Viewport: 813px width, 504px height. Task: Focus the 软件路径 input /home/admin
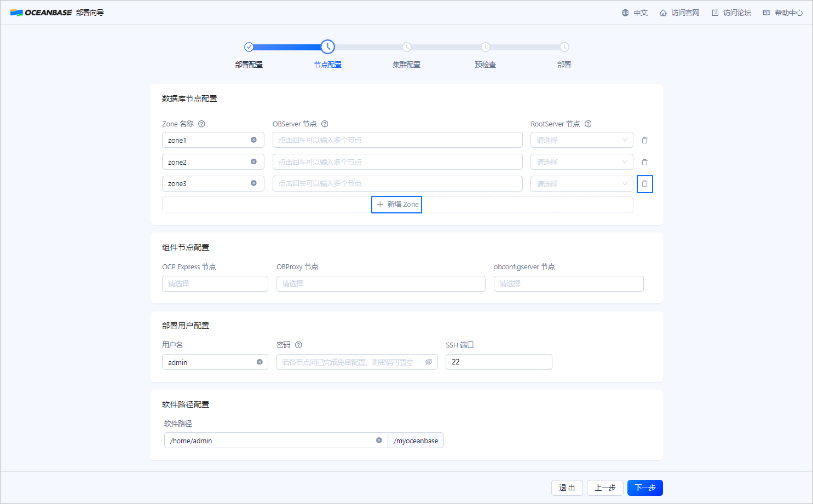276,441
